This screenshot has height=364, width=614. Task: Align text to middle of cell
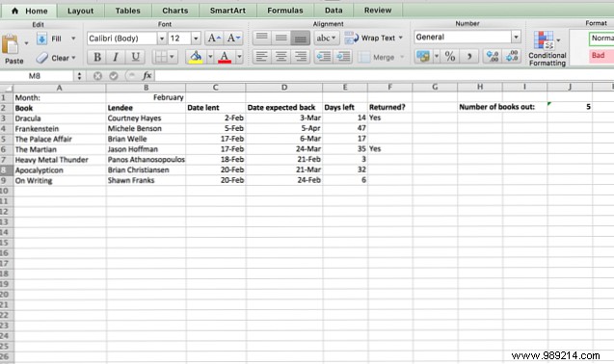click(x=280, y=38)
